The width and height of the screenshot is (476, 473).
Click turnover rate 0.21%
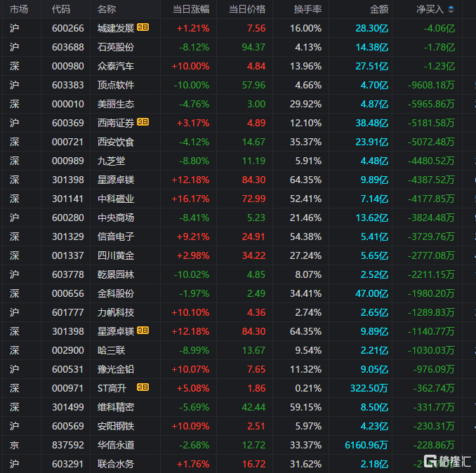(x=308, y=388)
